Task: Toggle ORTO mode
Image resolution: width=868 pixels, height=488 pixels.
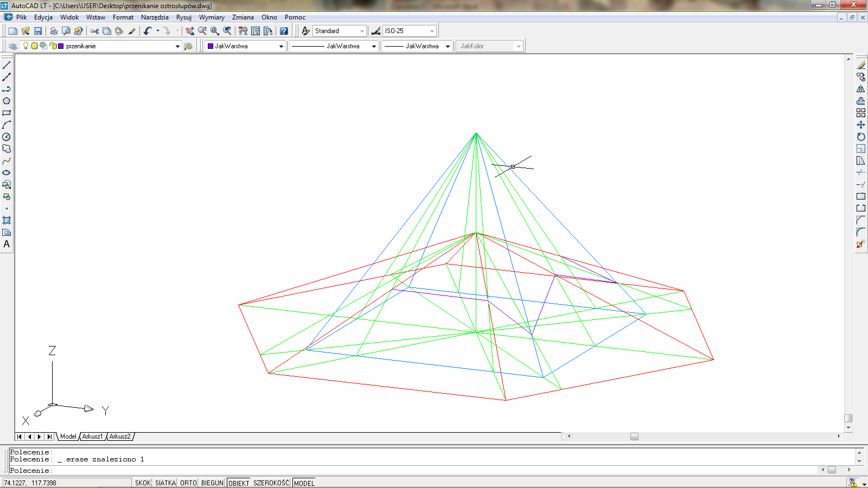Action: coord(188,483)
